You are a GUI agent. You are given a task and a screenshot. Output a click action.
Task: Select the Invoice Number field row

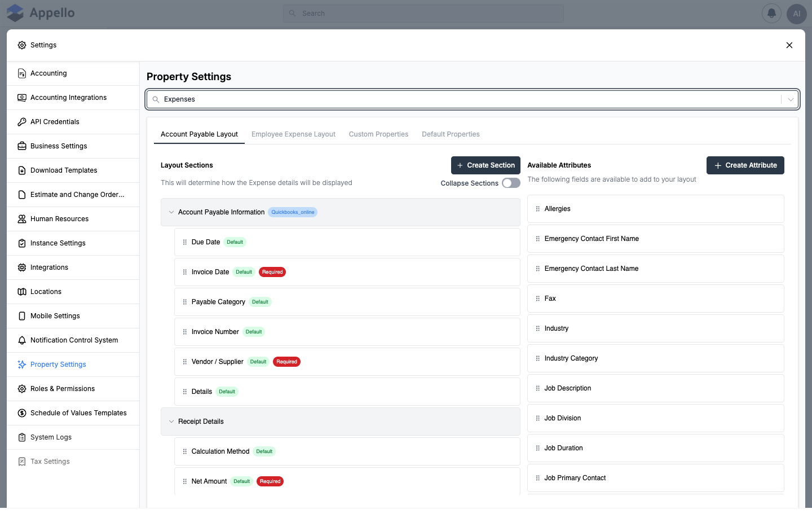click(347, 332)
